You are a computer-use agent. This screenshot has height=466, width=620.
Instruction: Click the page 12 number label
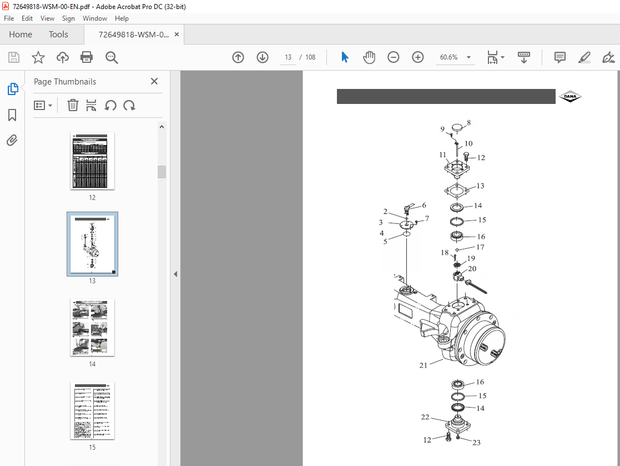(92, 197)
